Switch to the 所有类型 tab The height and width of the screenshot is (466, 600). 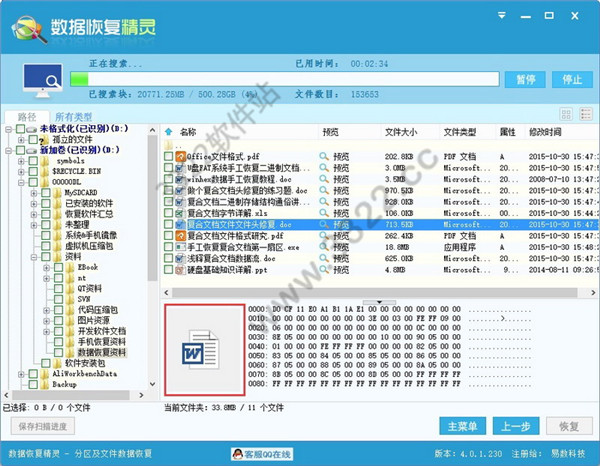coord(73,117)
